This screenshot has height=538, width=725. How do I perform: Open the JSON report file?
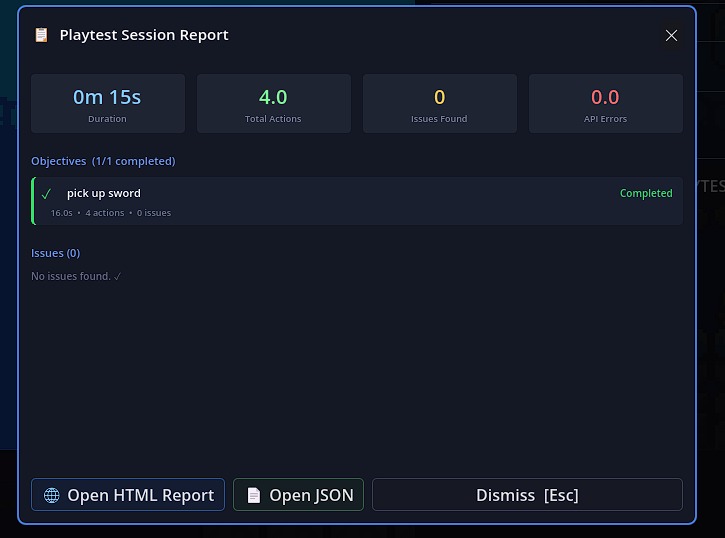(298, 495)
